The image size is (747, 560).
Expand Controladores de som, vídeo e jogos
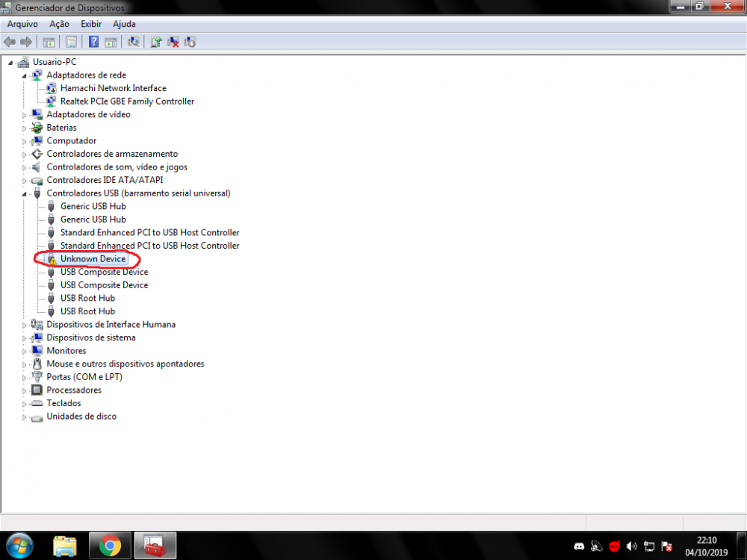click(x=25, y=167)
